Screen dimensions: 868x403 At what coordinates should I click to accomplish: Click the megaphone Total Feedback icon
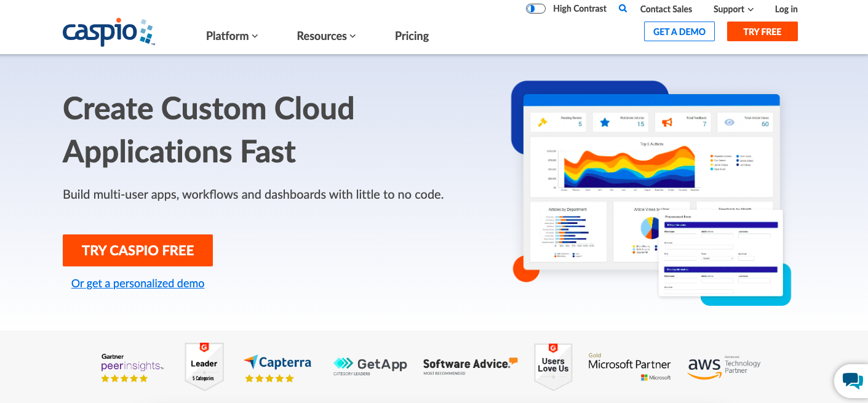667,122
